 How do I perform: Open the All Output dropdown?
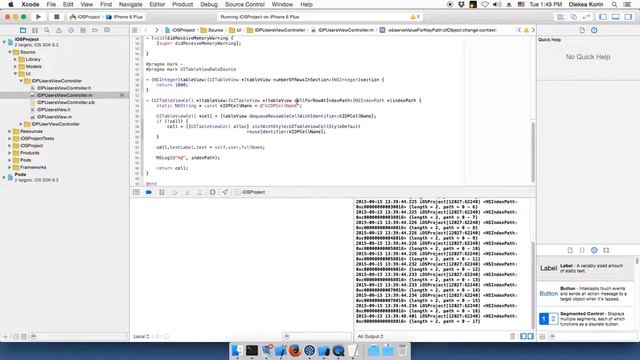370,336
